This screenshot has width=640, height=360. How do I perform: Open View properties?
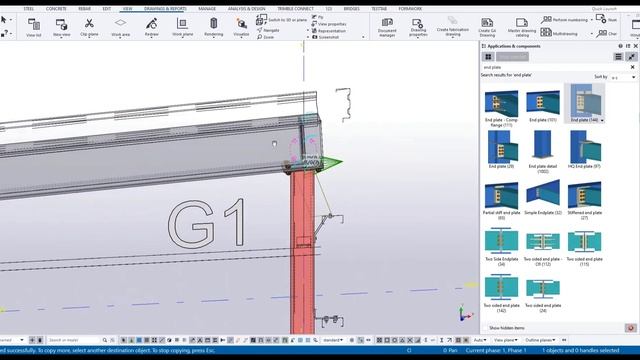(x=329, y=24)
